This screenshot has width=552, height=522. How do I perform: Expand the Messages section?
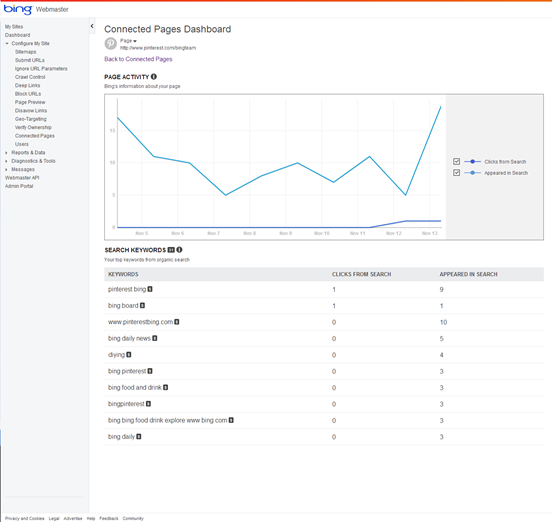click(x=7, y=169)
